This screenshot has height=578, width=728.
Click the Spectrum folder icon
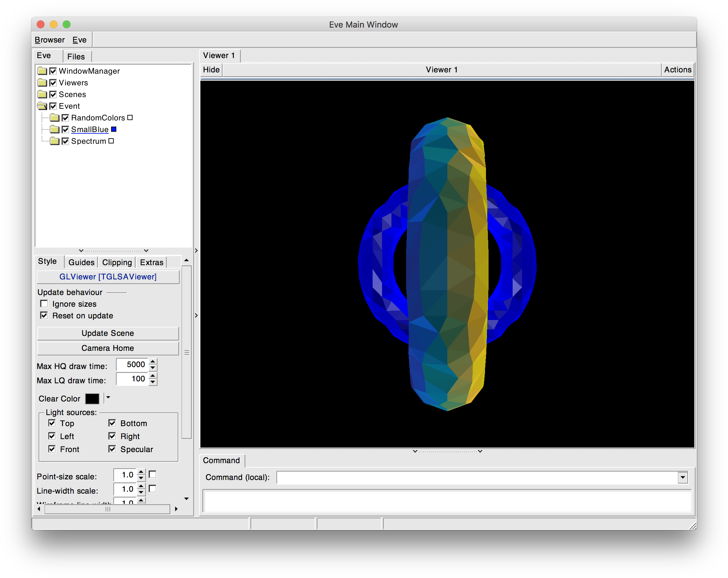tap(55, 141)
